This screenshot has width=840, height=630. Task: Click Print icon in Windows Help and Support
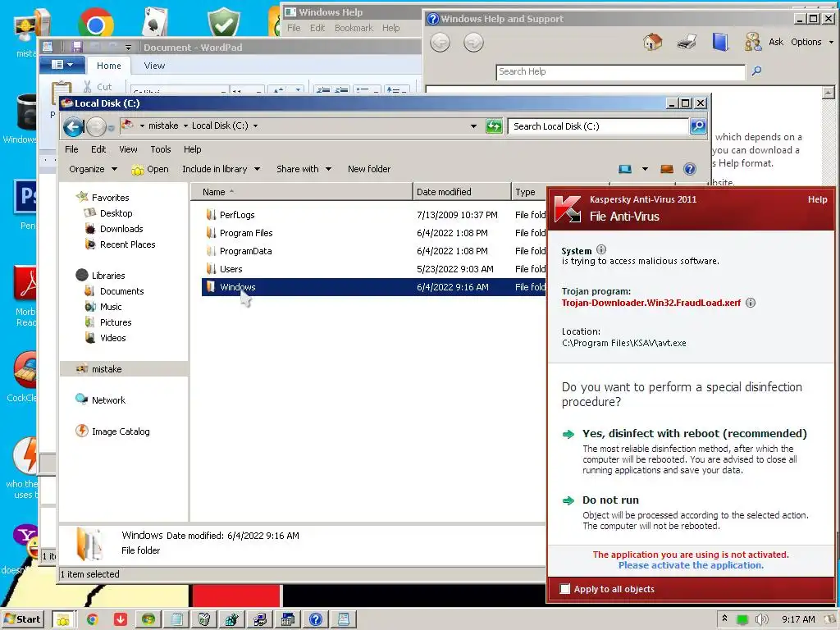(x=687, y=42)
